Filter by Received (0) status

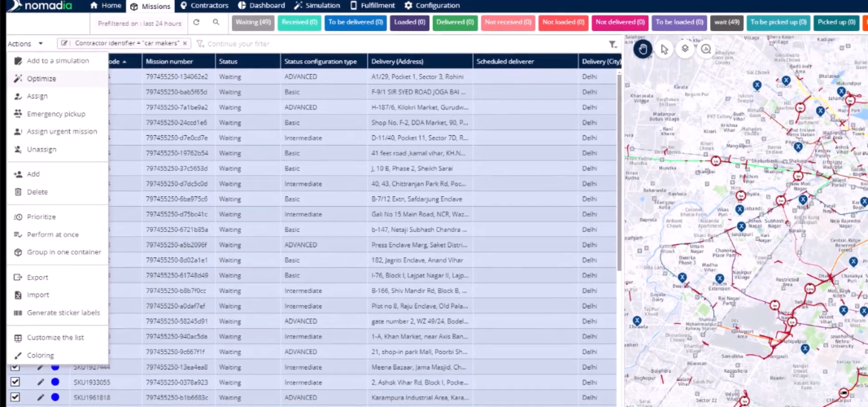(299, 22)
